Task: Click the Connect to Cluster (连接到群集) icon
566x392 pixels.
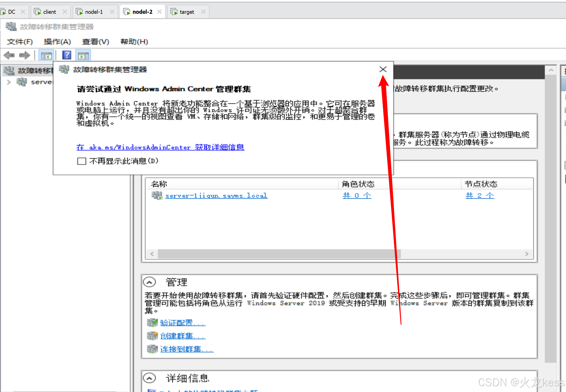Action: 152,349
